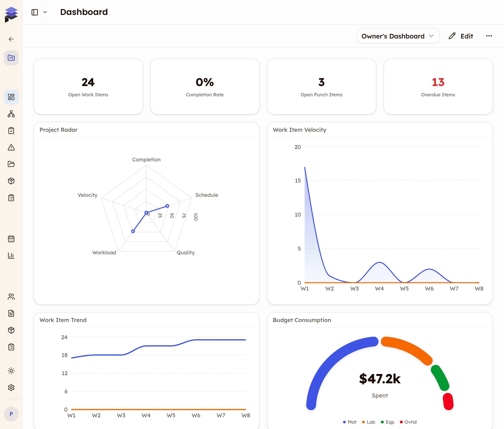
Task: Click the Dashboard page heading
Action: (x=84, y=12)
